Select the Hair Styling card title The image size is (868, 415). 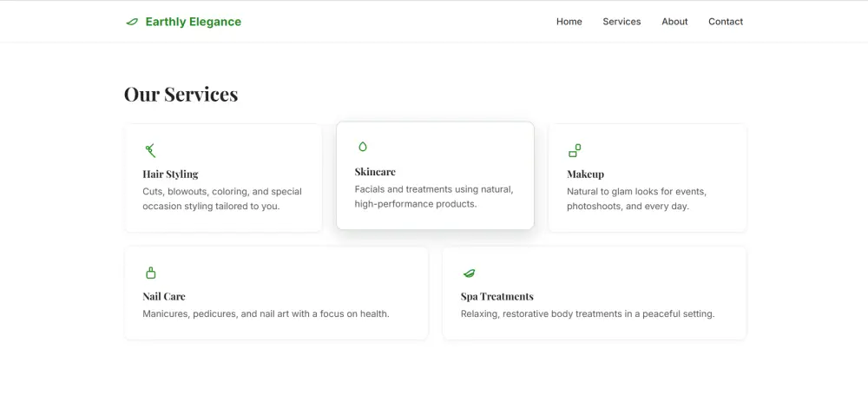(170, 174)
